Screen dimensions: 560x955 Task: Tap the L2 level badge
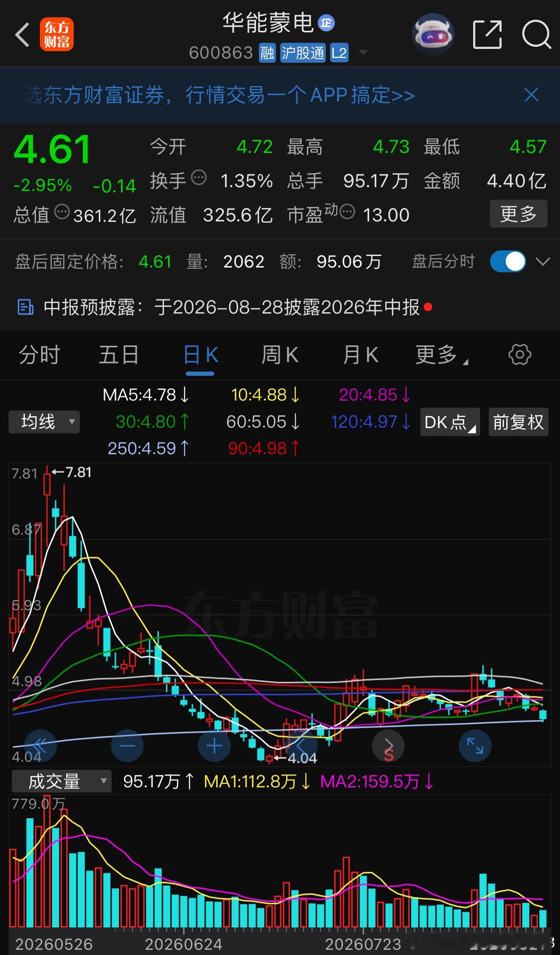point(339,53)
